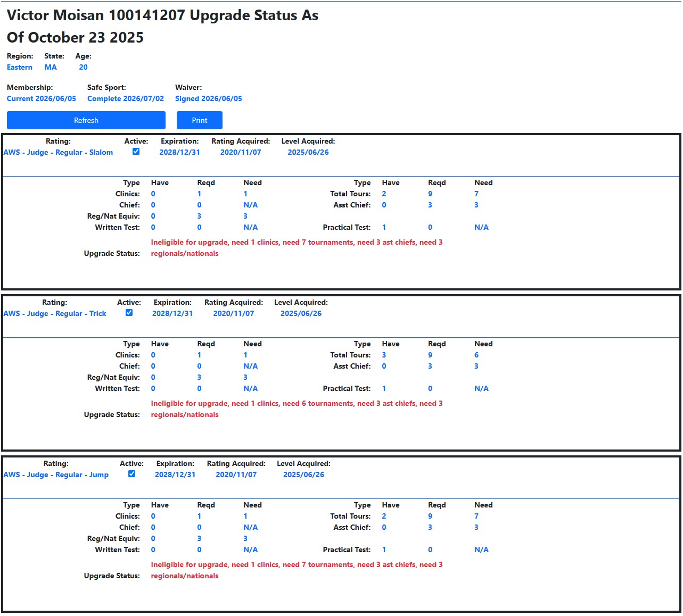Toggle Active checkbox for Trick judge rating
The height and width of the screenshot is (616, 683).
pyautogui.click(x=129, y=313)
